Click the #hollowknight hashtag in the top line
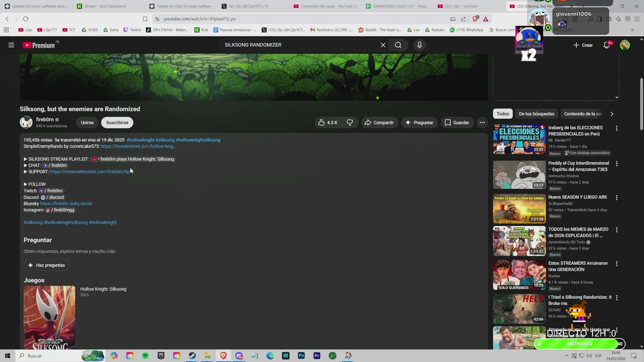Viewport: 644px width, 362px height. [x=140, y=140]
